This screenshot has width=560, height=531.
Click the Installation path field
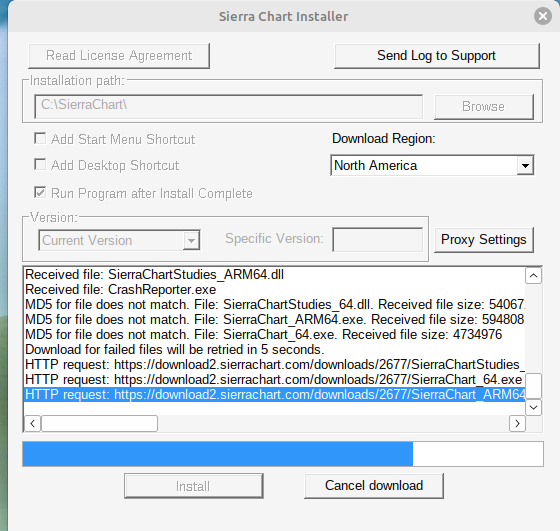tap(229, 106)
